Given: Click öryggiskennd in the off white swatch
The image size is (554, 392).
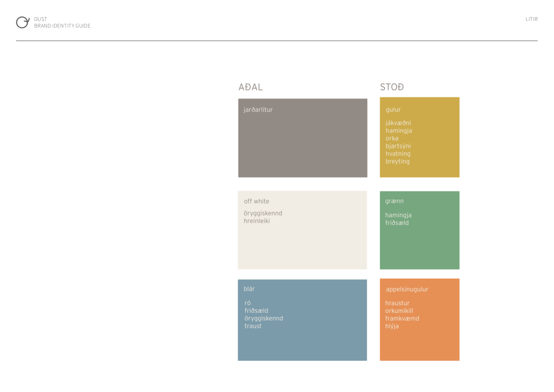Looking at the screenshot, I should coord(263,213).
